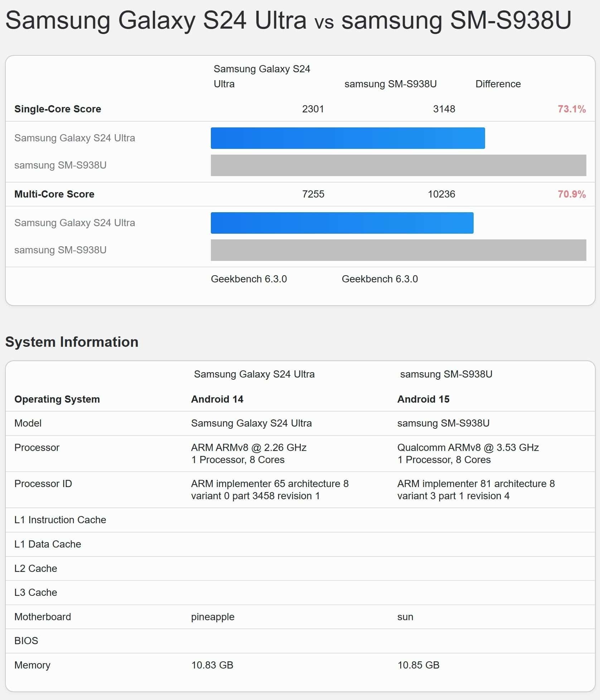Click the page title 'Samsung Galaxy S24 Ultra vs samsung SM-S938U'
This screenshot has height=700, width=600.
(288, 20)
